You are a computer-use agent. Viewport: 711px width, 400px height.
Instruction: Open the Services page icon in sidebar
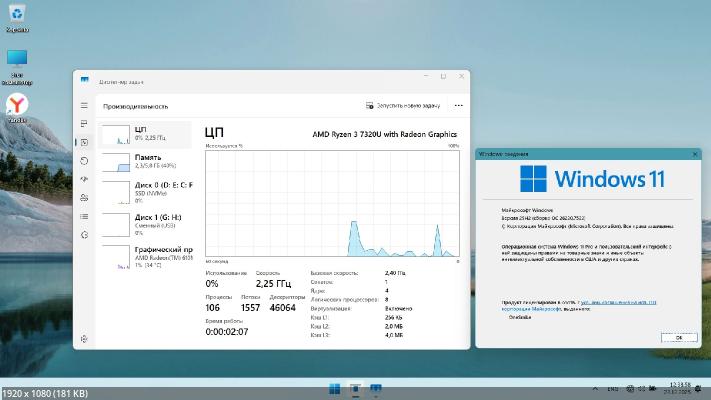[84, 237]
